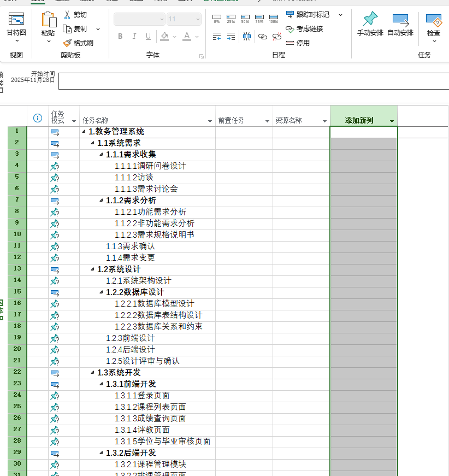Collapse the 1.3.1前端开发 outline
Viewport: 449px width, 476px height.
[x=102, y=384]
